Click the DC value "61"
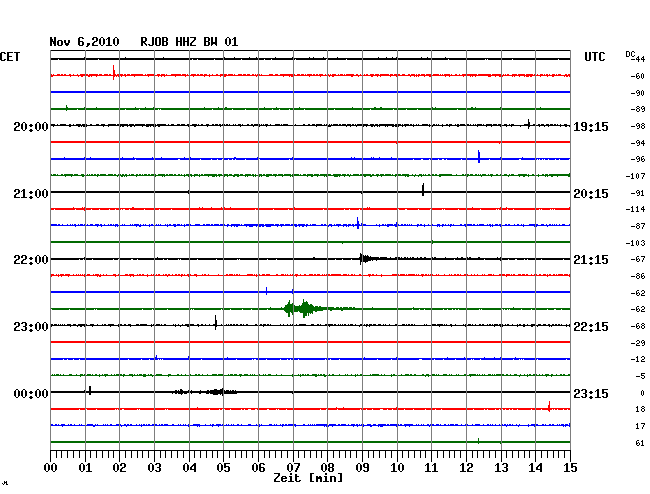The image size is (650, 494). [x=640, y=443]
